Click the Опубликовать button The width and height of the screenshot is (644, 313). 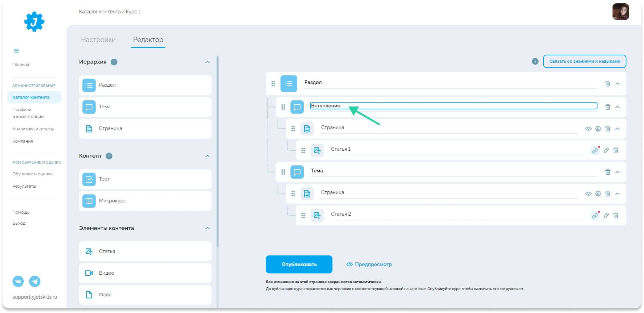[299, 264]
